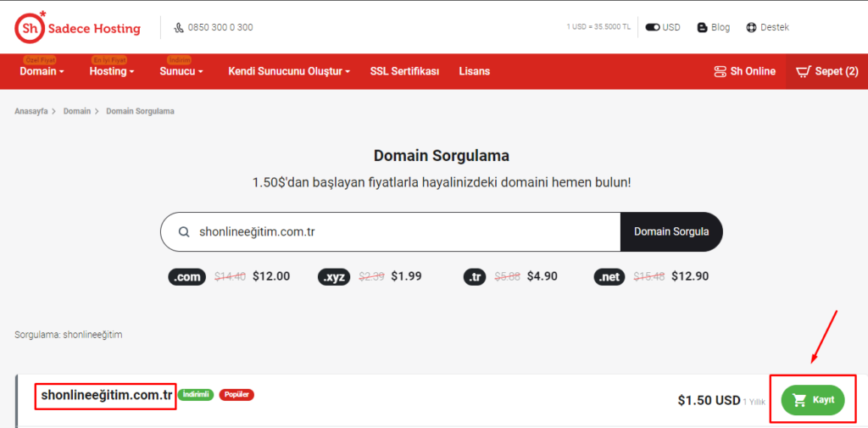868x428 pixels.
Task: Open the Blog link
Action: pos(721,27)
